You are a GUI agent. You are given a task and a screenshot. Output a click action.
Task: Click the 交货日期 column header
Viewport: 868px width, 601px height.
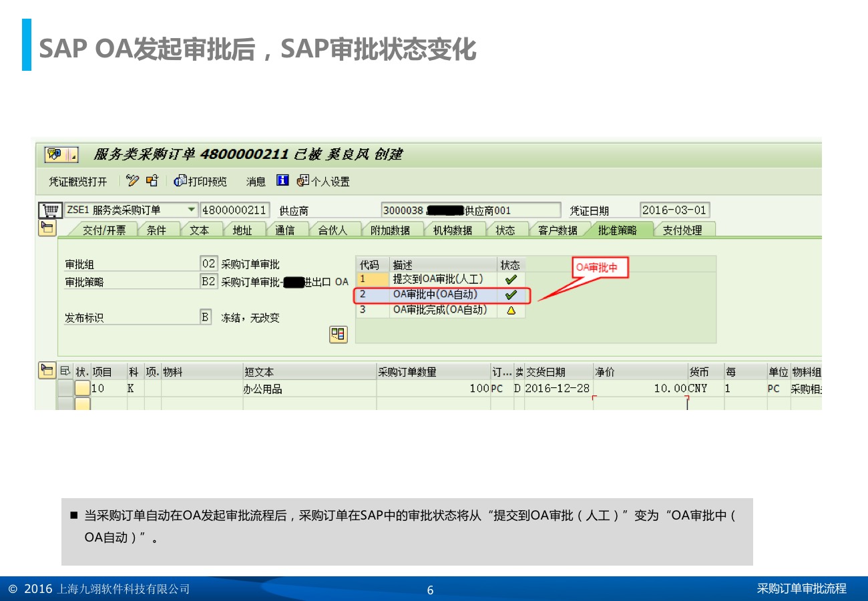click(x=558, y=372)
